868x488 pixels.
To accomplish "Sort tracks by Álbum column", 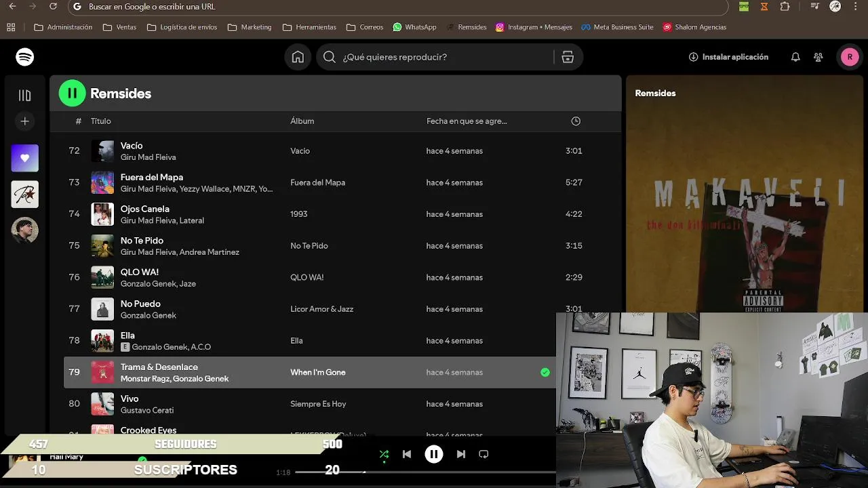I will click(302, 121).
